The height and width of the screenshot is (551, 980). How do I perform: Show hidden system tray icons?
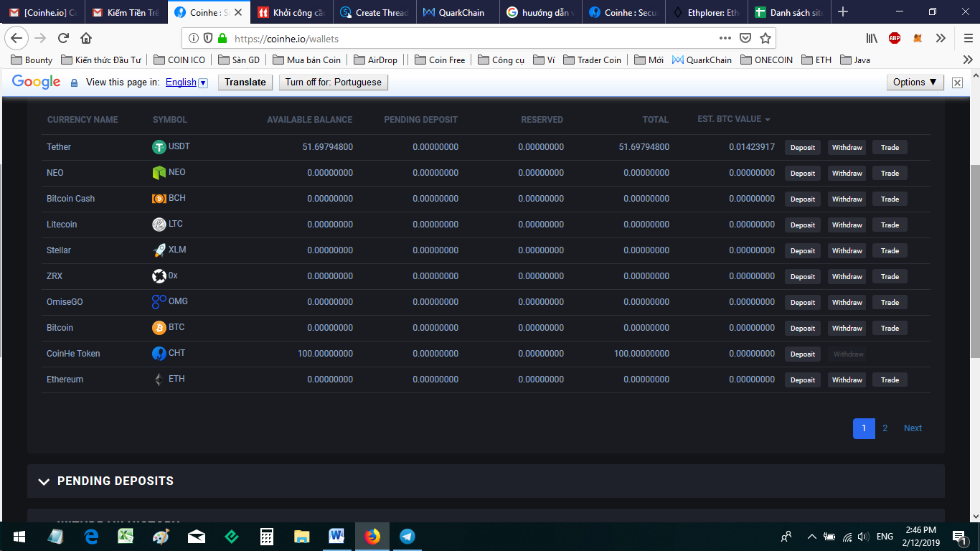[x=812, y=536]
